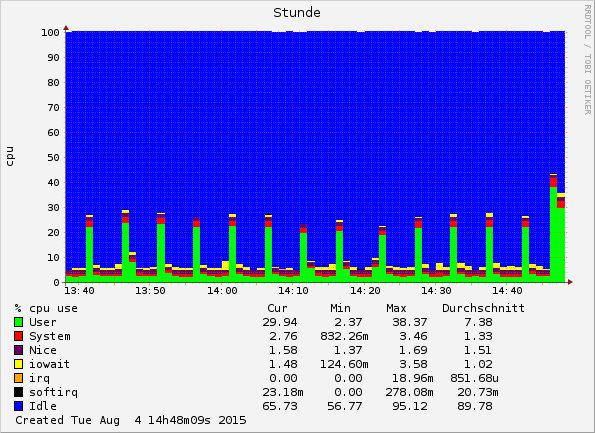The height and width of the screenshot is (433, 595).
Task: Click System min value 832.26m
Action: (x=344, y=337)
